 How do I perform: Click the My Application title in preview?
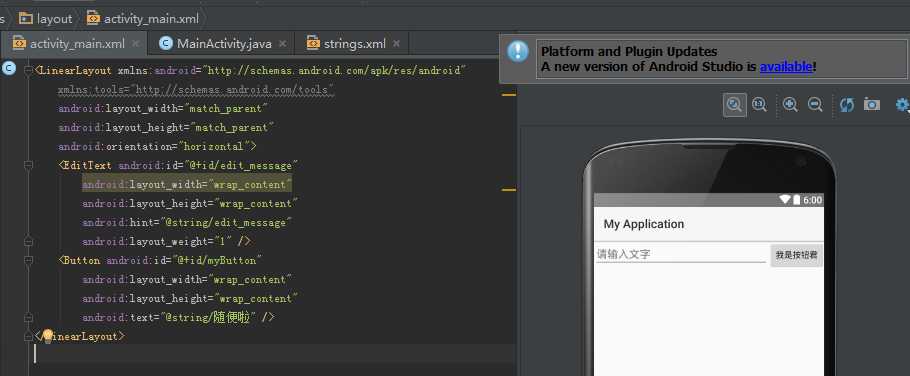click(644, 224)
